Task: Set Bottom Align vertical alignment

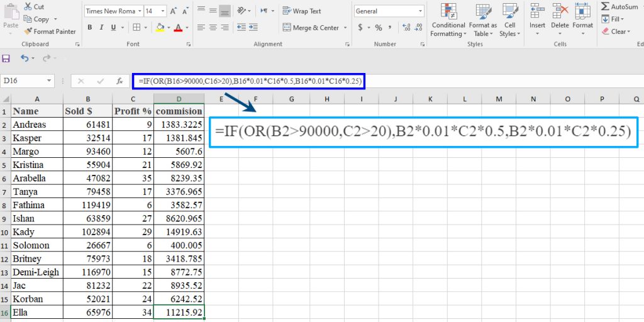Action: tap(225, 11)
